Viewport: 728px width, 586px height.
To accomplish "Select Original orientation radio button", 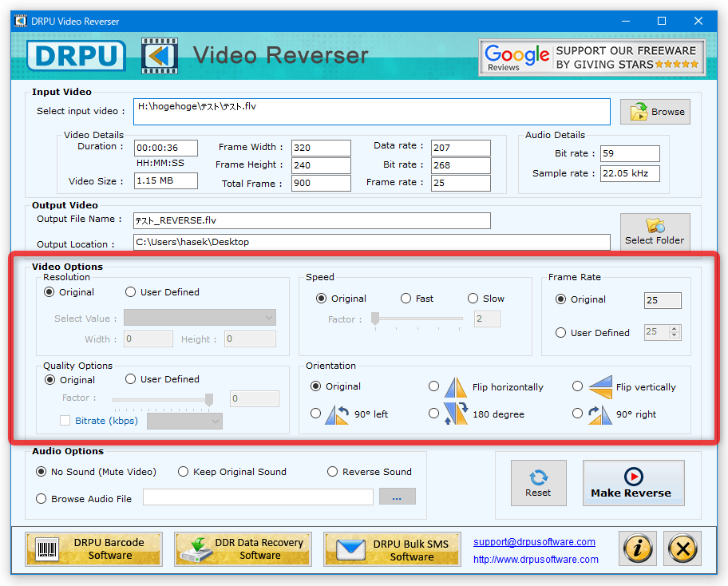I will point(316,386).
